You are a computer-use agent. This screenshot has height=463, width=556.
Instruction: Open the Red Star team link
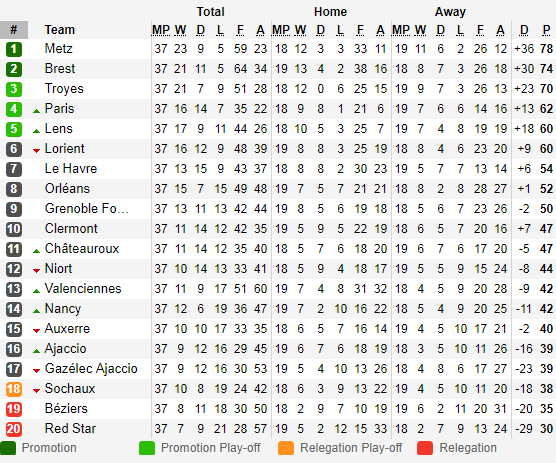(70, 429)
